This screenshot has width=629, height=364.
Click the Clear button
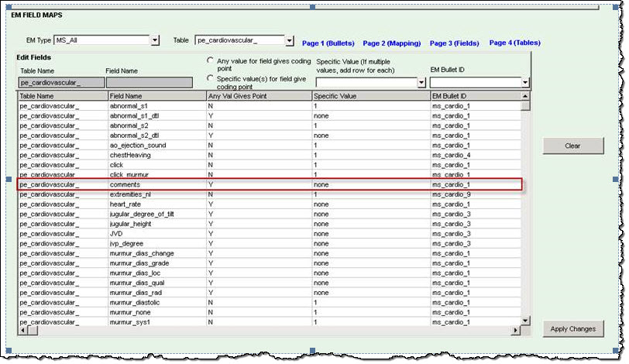pos(573,146)
